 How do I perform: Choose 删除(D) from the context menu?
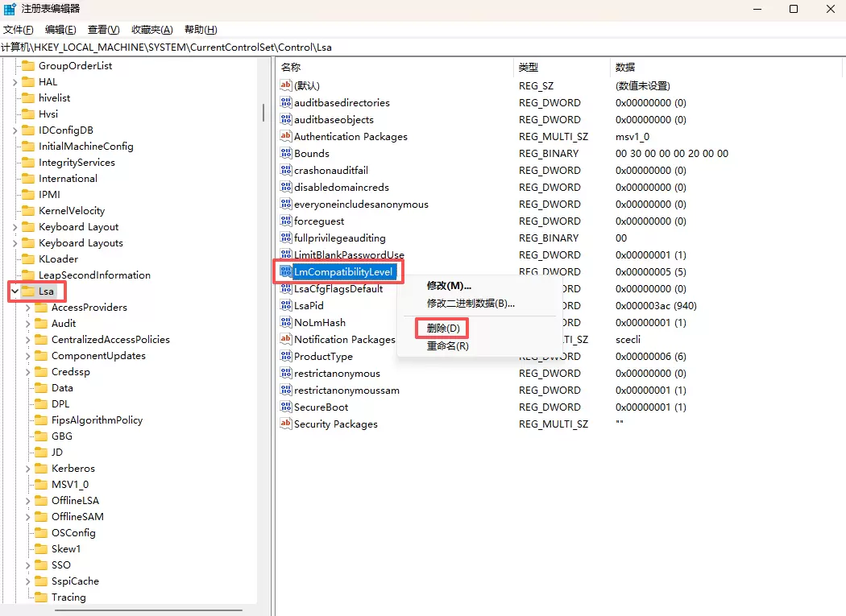[x=443, y=329]
